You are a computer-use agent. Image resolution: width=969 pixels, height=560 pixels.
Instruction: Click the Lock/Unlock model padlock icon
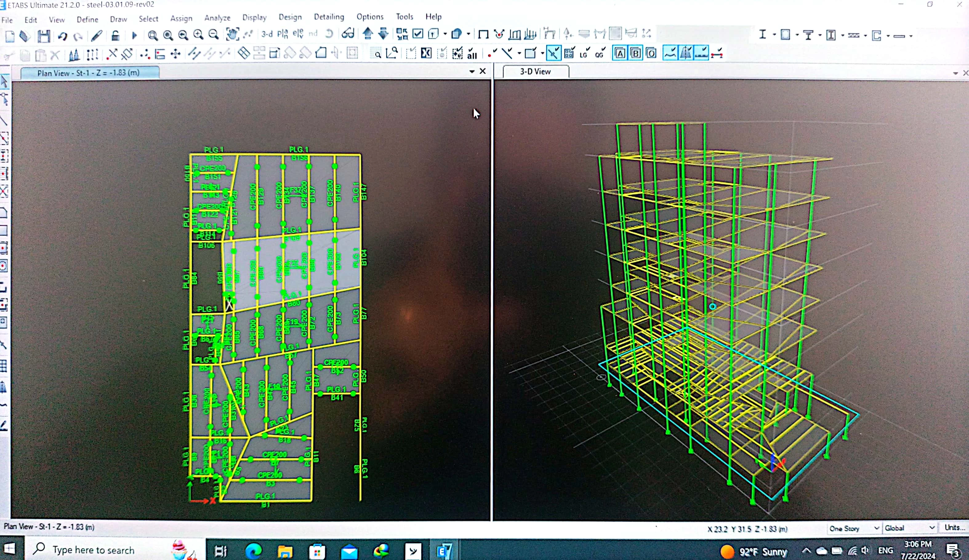pyautogui.click(x=115, y=36)
